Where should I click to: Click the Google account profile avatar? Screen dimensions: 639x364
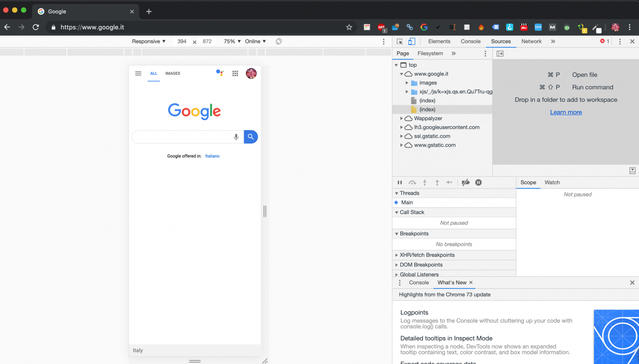[251, 73]
